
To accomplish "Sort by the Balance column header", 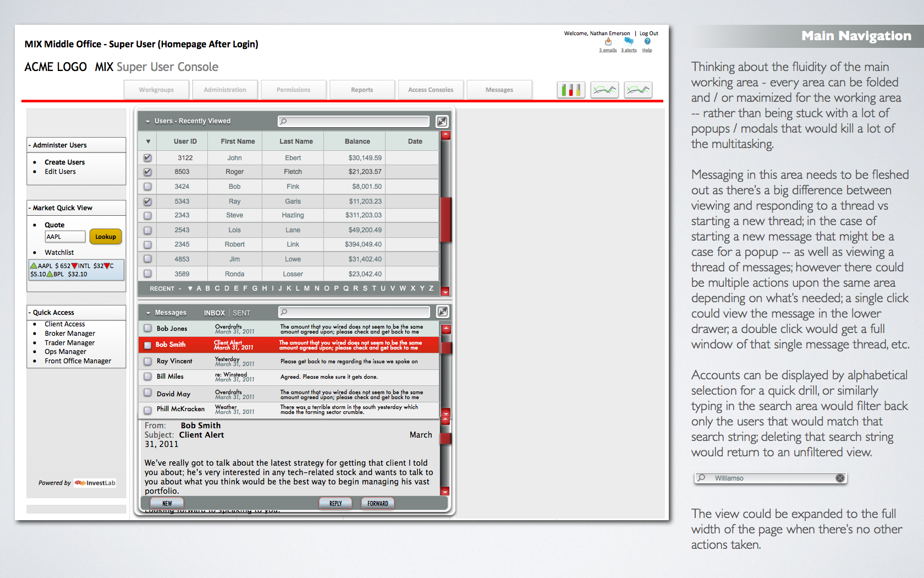I will (x=358, y=141).
